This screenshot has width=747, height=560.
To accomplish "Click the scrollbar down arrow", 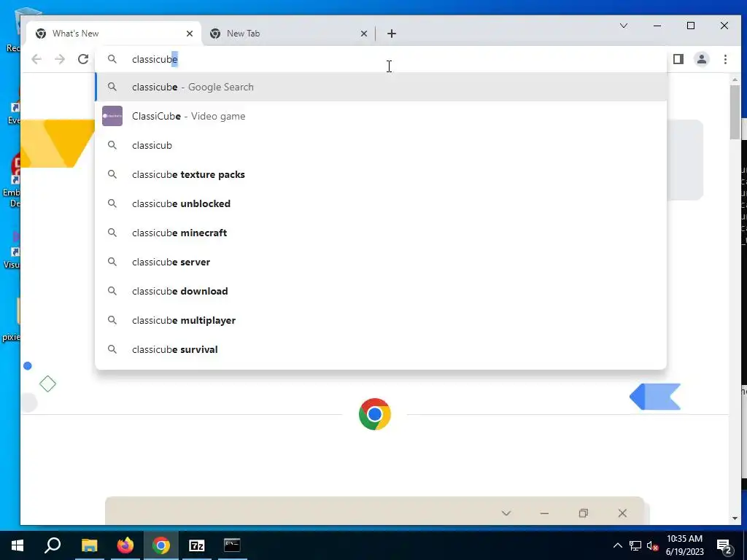I will (735, 518).
